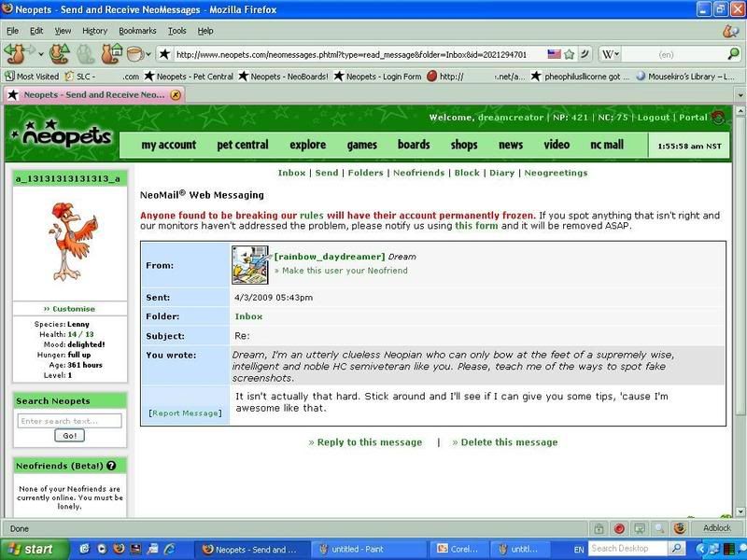Viewport: 747px width, 560px height.
Task: Click the red circle icon in the status bar
Action: (x=619, y=528)
